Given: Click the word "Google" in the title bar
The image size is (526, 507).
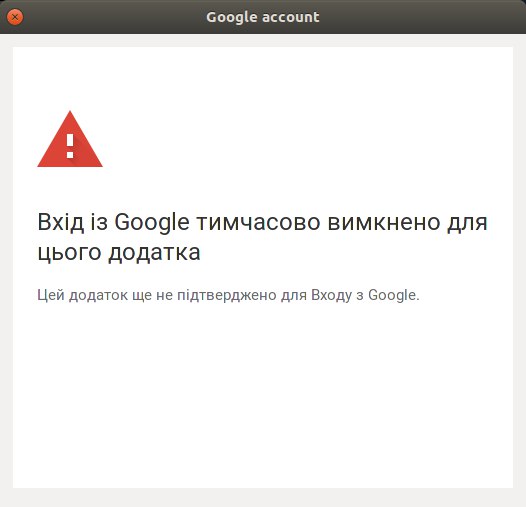Looking at the screenshot, I should coord(231,17).
